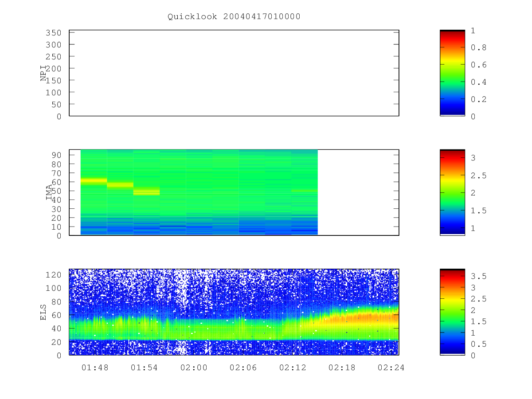Click the 02:24 time axis label
The width and height of the screenshot is (532, 399).
391,368
